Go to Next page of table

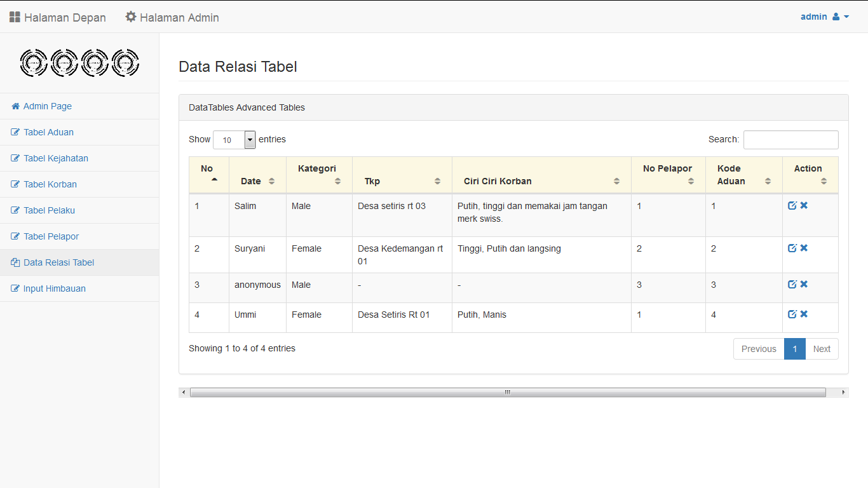point(822,349)
